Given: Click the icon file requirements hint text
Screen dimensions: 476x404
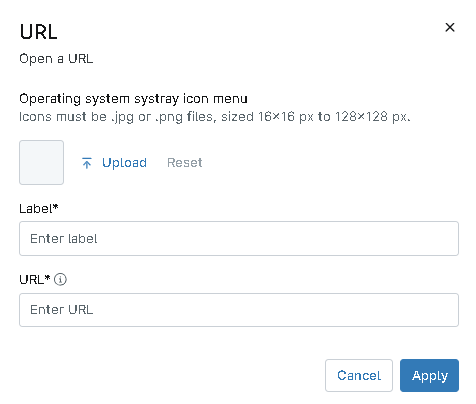Looking at the screenshot, I should 215,117.
